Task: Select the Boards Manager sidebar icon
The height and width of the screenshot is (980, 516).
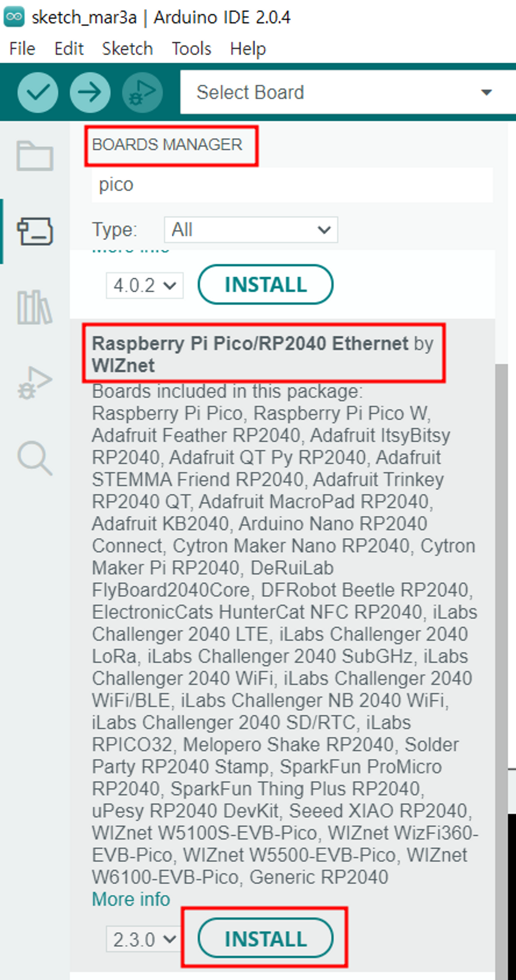Action: click(x=35, y=231)
